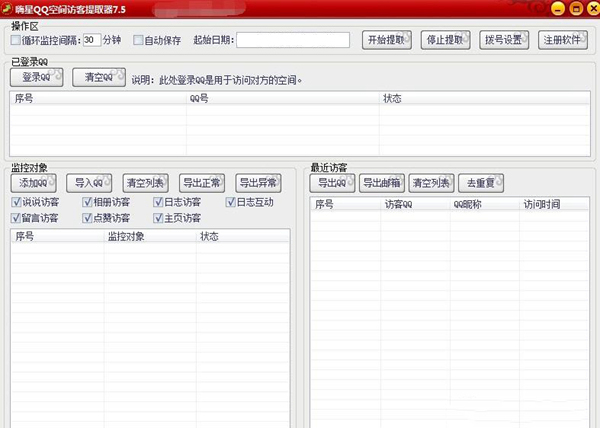Uncheck the 相册访客 option

pos(88,202)
